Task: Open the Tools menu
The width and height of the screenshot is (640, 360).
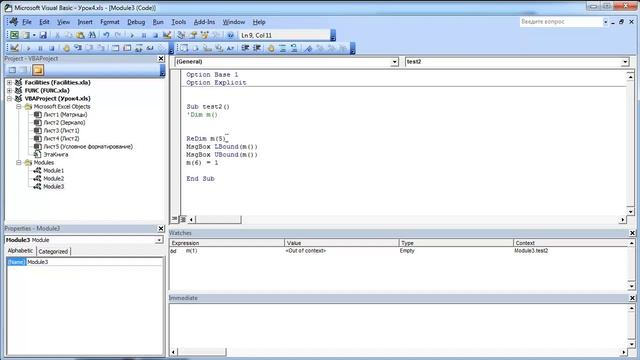Action: click(178, 22)
